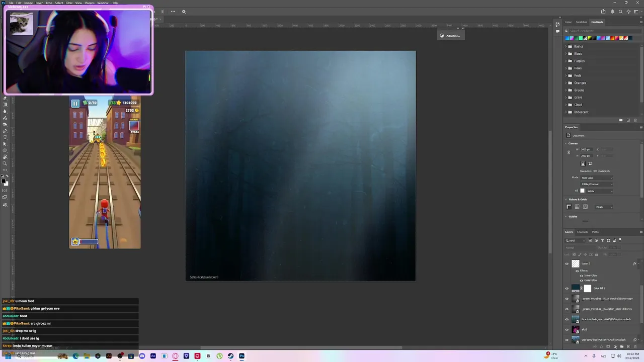Hide the green microbes copy layer

coord(567,299)
